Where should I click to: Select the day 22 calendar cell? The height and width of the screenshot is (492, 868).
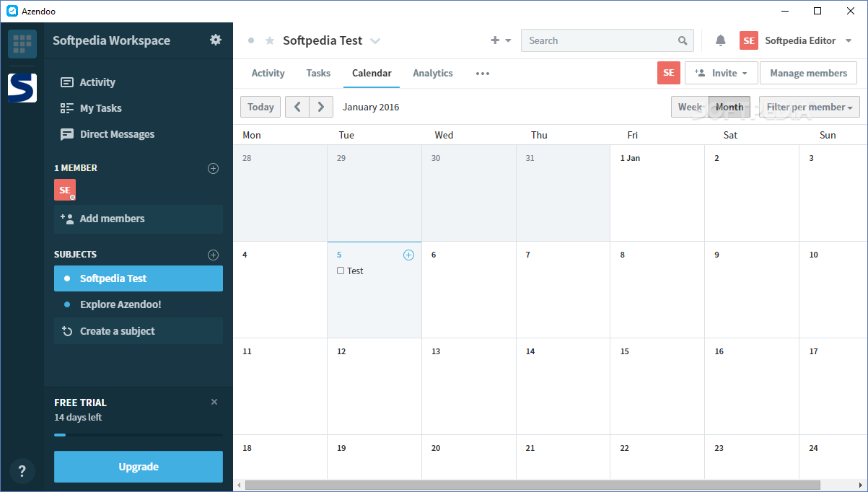click(x=657, y=457)
